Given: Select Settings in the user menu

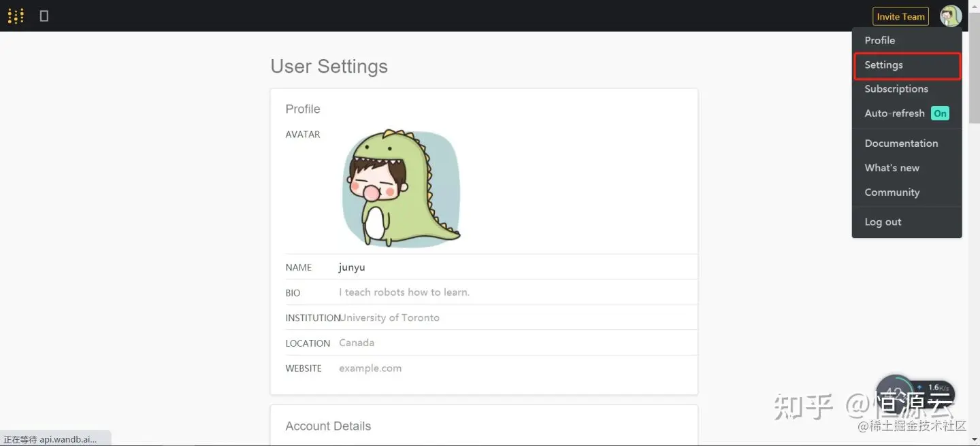Looking at the screenshot, I should [x=906, y=65].
